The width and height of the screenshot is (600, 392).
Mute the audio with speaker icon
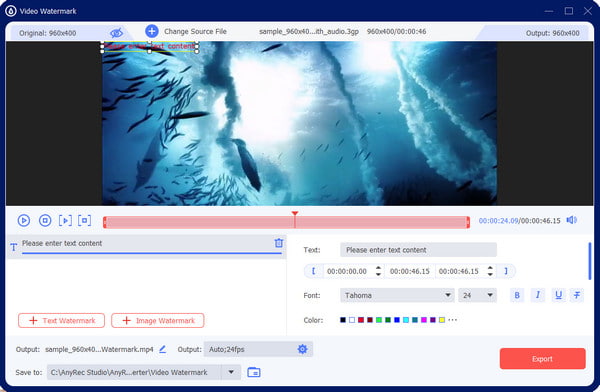[x=572, y=220]
